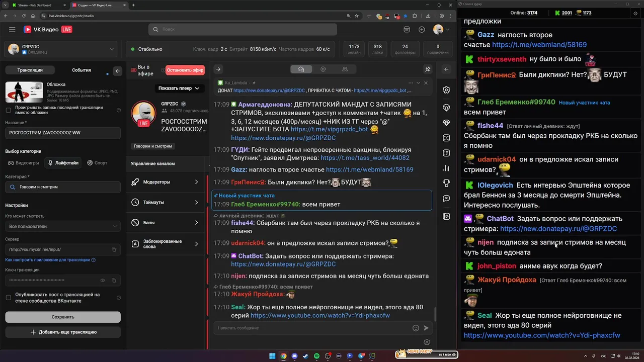Select the chat participants tab icon
The image size is (644, 362).
coord(345,69)
